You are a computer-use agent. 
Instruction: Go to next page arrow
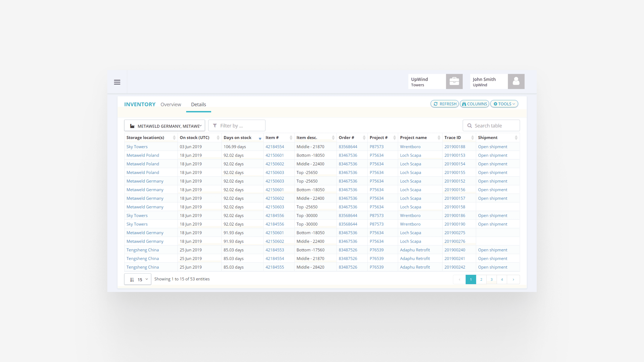pos(513,279)
